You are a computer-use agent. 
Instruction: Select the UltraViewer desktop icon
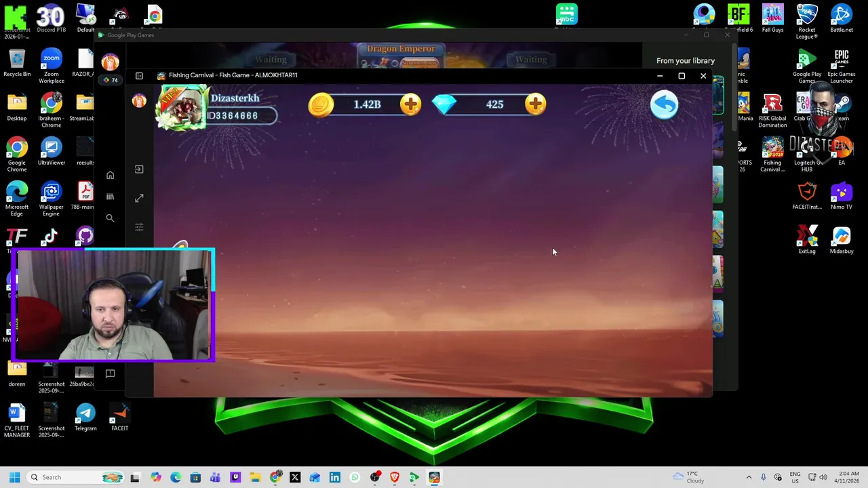[51, 152]
